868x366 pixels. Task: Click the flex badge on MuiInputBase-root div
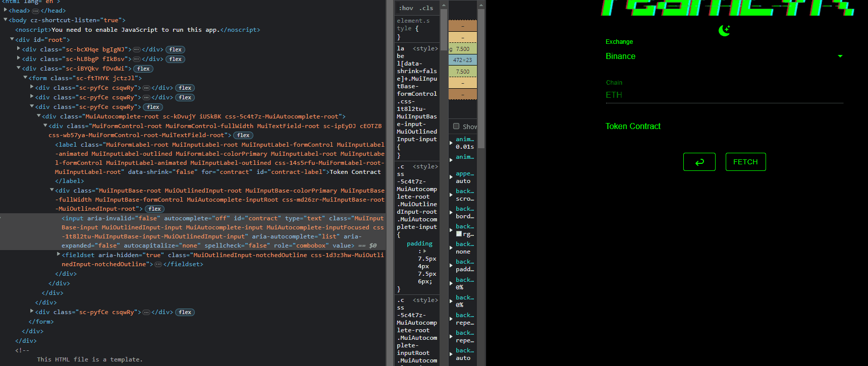[154, 209]
